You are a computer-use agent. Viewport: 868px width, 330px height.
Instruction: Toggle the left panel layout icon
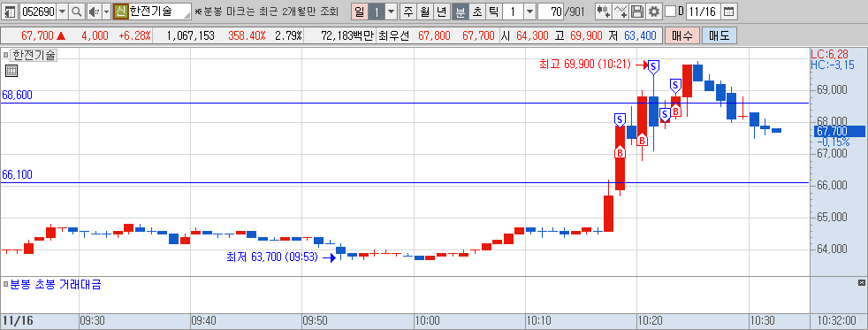pos(10,12)
